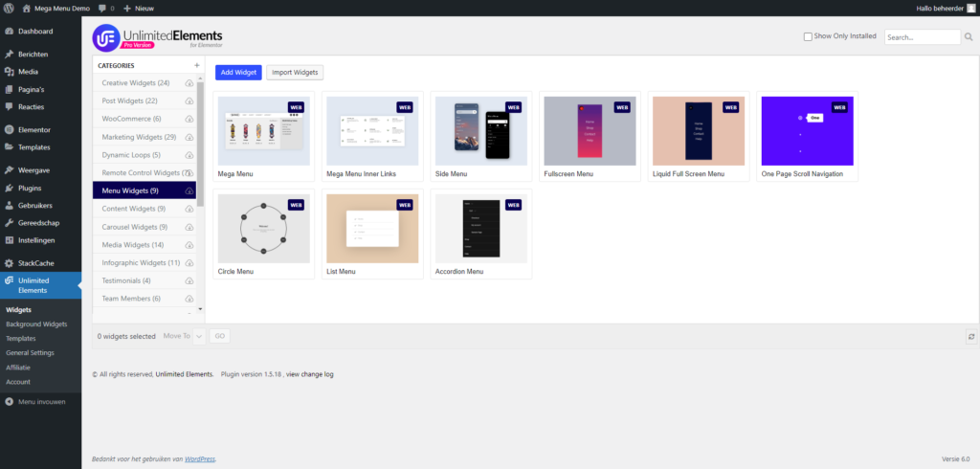The width and height of the screenshot is (980, 469).
Task: Select Creative Widgets (24) category
Action: (136, 83)
